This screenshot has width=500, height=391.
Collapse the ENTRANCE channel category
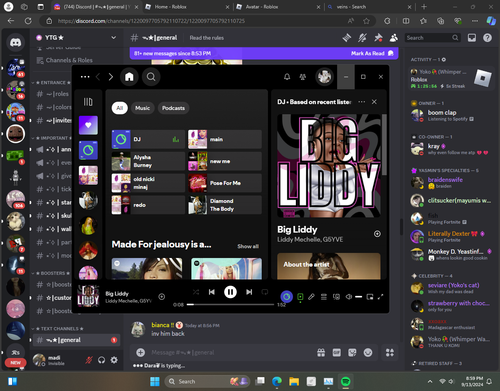(x=52, y=83)
